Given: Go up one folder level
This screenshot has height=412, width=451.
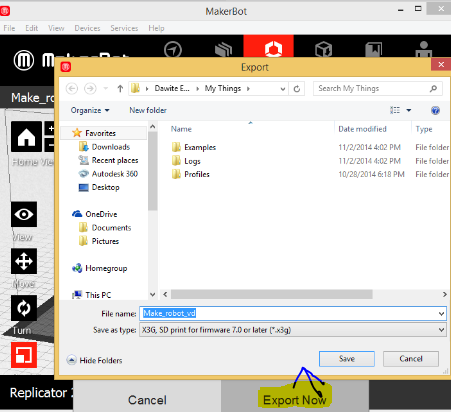Looking at the screenshot, I should click(x=120, y=89).
